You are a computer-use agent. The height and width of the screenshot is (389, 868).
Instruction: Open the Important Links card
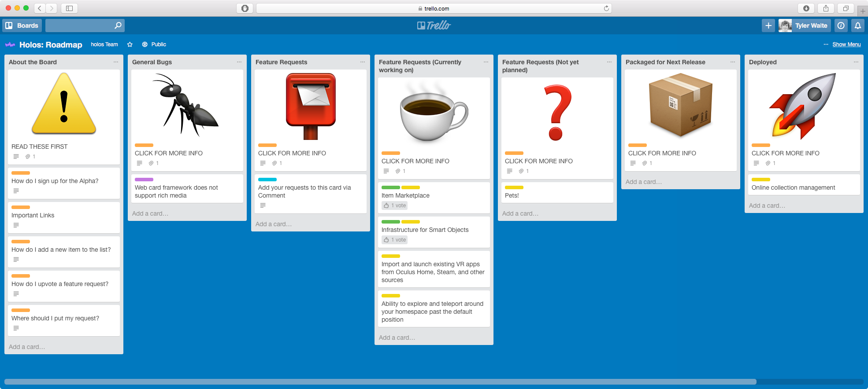[64, 217]
